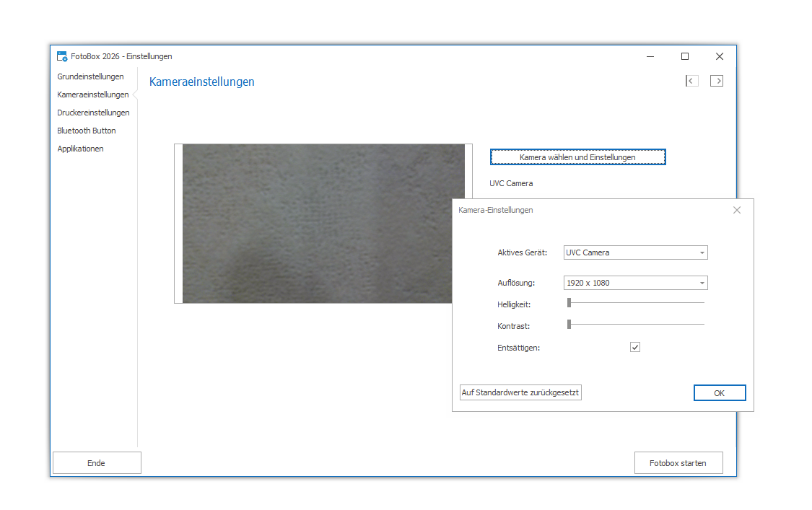The height and width of the screenshot is (510, 812).
Task: Select Kameraeinstellungen in the sidebar
Action: click(92, 94)
